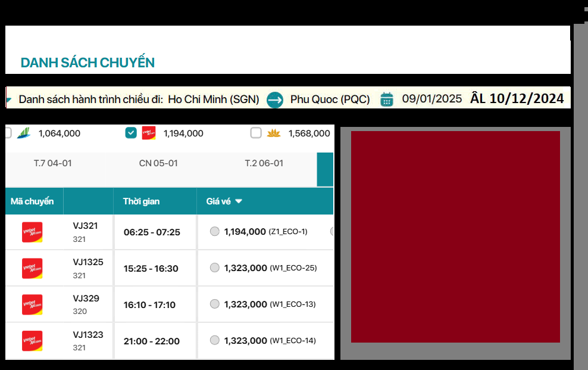Click the arrow icon between SGN and PQC
588x370 pixels.
[275, 100]
